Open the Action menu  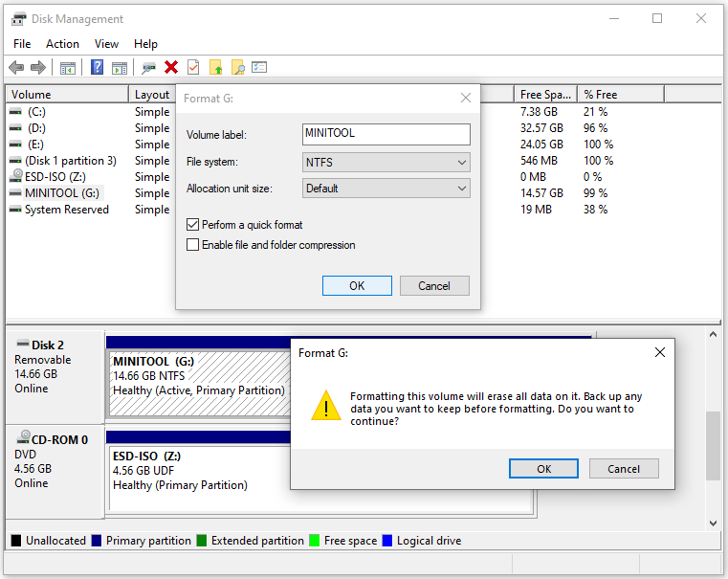coord(63,44)
